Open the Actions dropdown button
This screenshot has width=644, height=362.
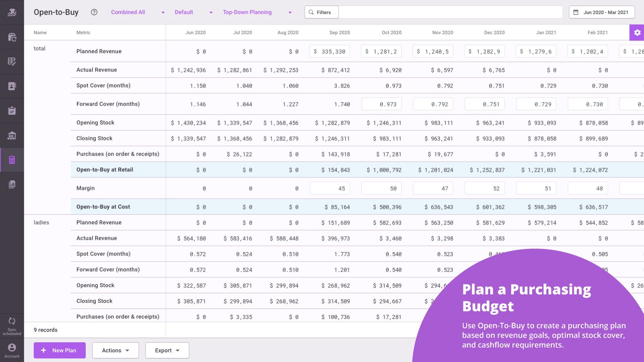tap(116, 350)
